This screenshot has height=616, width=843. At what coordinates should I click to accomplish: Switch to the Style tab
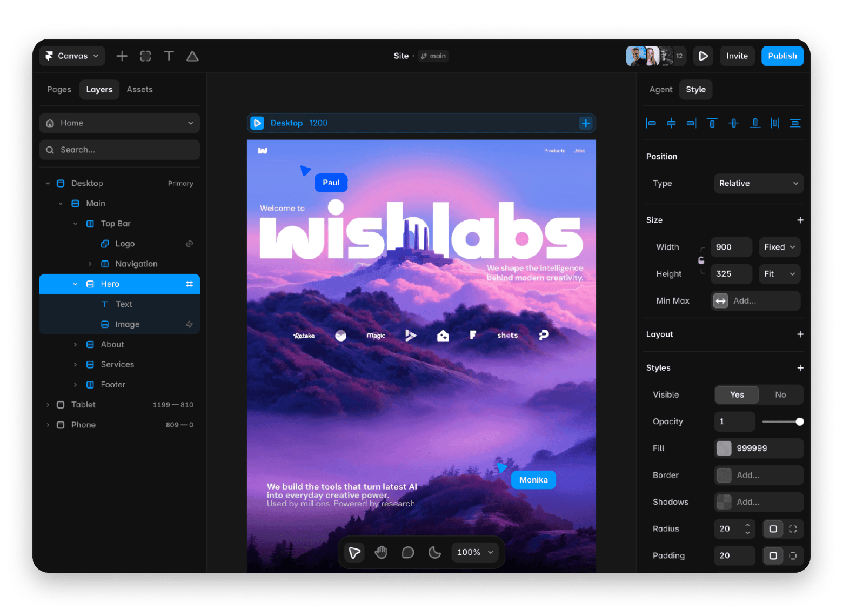coord(695,90)
